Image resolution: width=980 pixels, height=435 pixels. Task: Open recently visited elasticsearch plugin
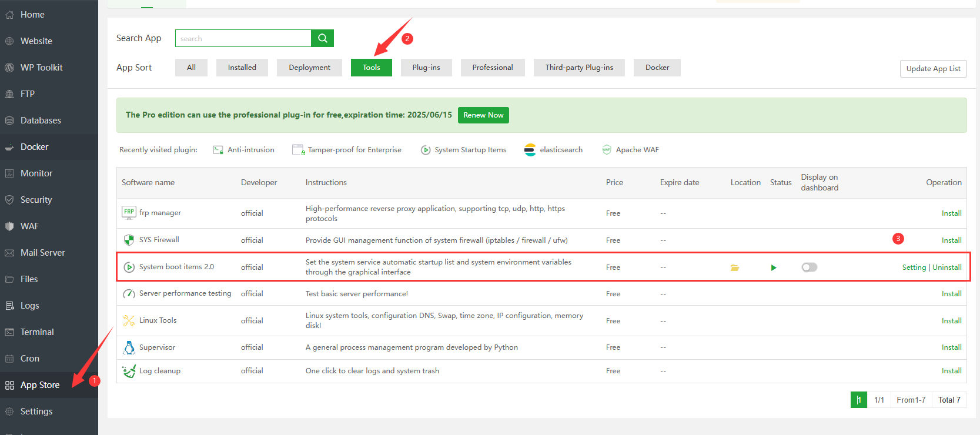click(x=553, y=150)
